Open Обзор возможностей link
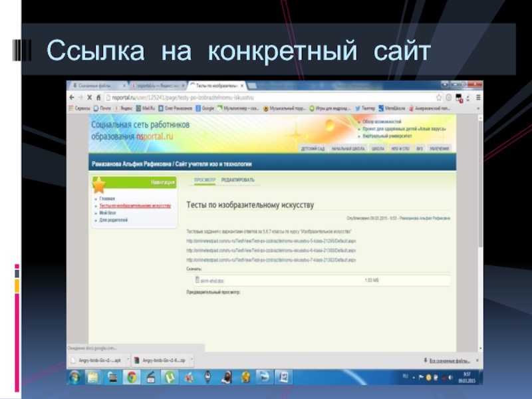Screen dimensions: 532x399 pyautogui.click(x=382, y=122)
